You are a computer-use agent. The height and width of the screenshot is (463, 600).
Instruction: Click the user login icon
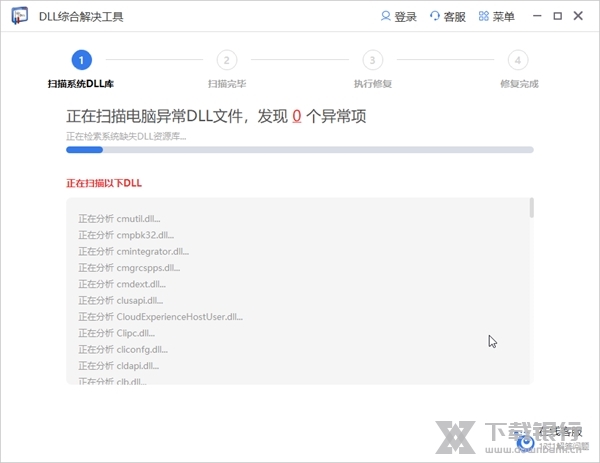click(x=385, y=16)
